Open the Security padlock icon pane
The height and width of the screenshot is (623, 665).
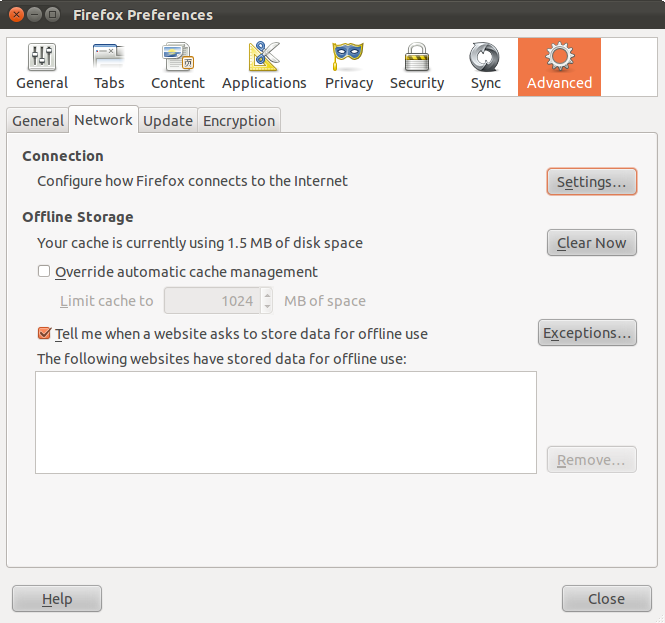pyautogui.click(x=417, y=67)
